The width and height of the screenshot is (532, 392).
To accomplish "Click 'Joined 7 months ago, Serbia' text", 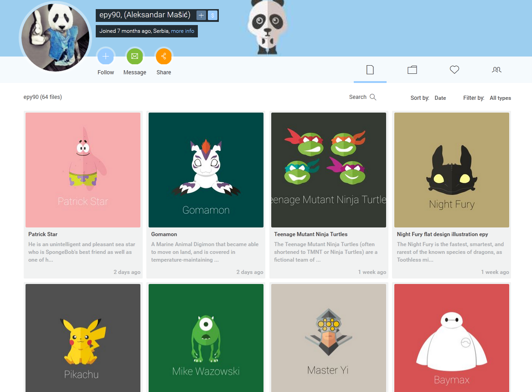I will [134, 31].
